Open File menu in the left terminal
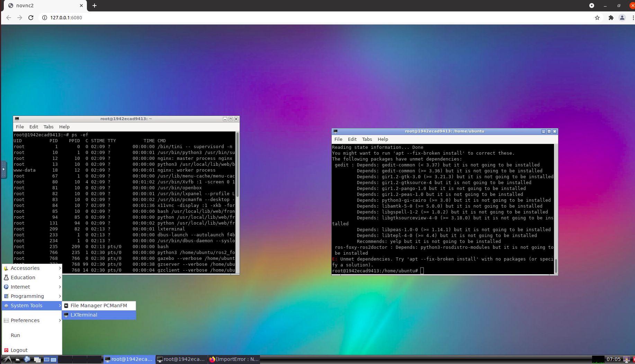The image size is (635, 364). pyautogui.click(x=20, y=127)
